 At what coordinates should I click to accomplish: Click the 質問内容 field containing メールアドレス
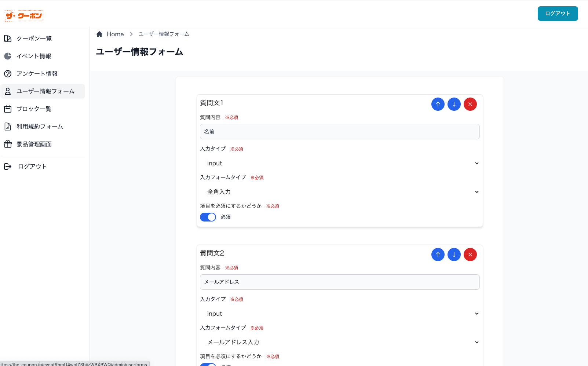[340, 282]
